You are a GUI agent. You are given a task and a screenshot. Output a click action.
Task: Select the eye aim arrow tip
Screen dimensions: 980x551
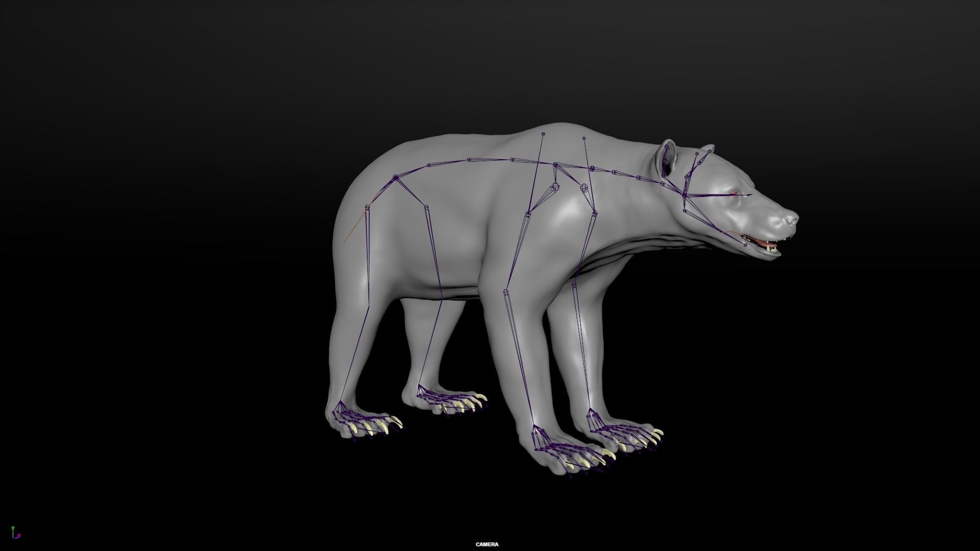coord(751,195)
